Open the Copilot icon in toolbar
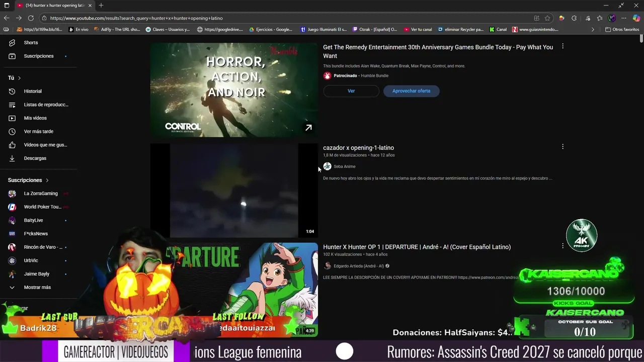644x362 pixels. pos(636,18)
